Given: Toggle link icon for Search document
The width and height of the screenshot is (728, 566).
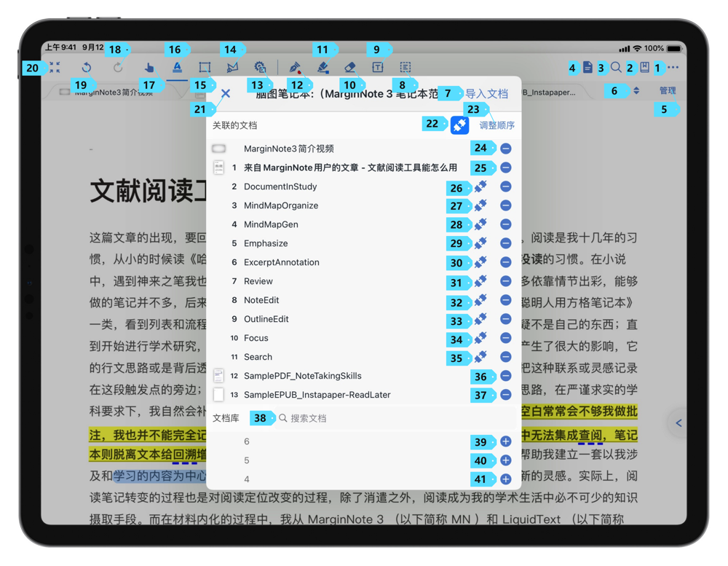Looking at the screenshot, I should click(480, 357).
